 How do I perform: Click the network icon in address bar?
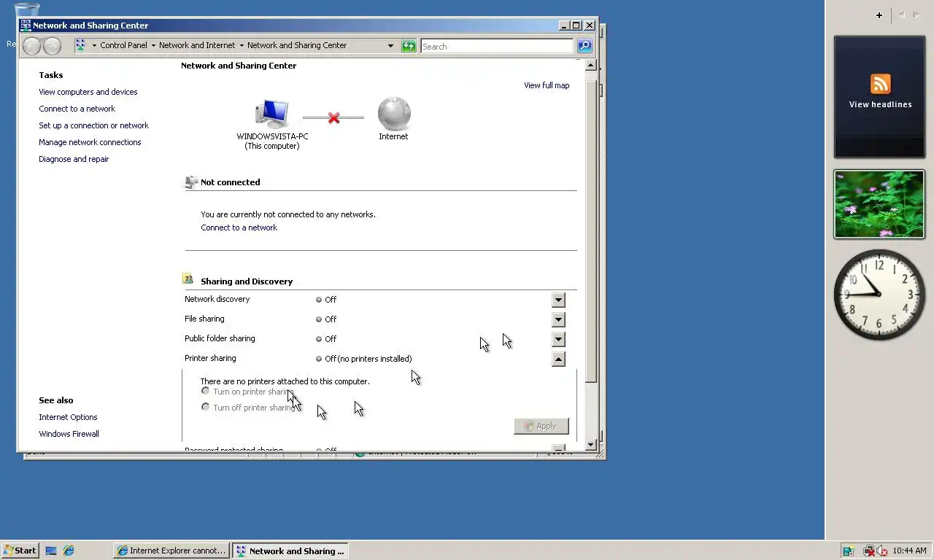pyautogui.click(x=81, y=45)
